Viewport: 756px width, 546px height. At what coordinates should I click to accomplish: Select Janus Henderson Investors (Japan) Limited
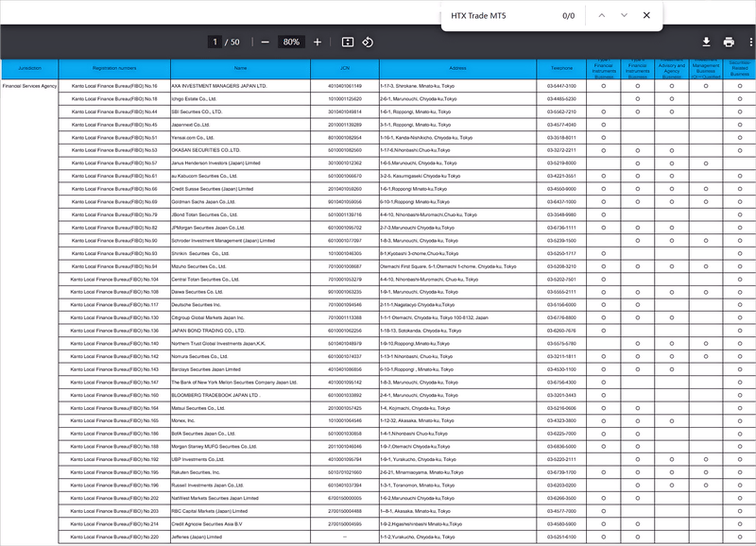(x=216, y=163)
